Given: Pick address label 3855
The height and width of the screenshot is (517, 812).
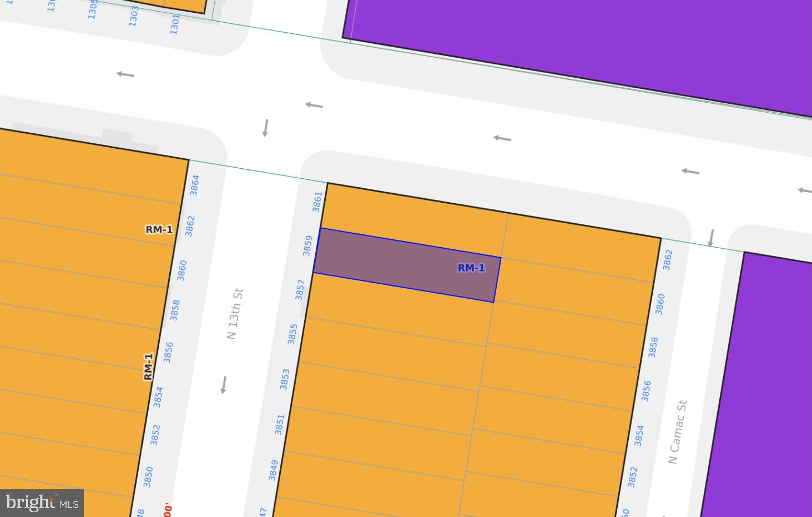Looking at the screenshot, I should (x=292, y=334).
